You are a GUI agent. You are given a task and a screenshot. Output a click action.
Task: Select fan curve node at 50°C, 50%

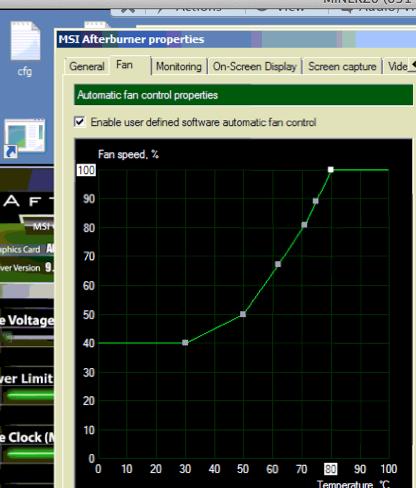243,314
